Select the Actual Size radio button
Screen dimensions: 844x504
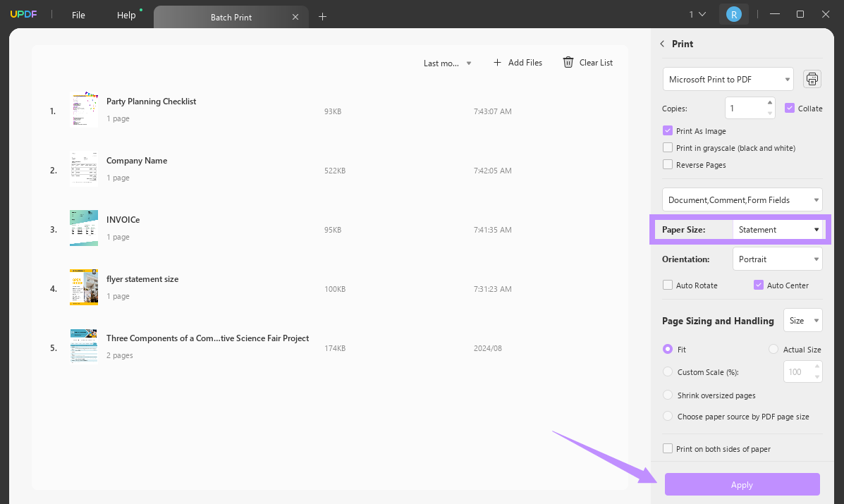(773, 350)
